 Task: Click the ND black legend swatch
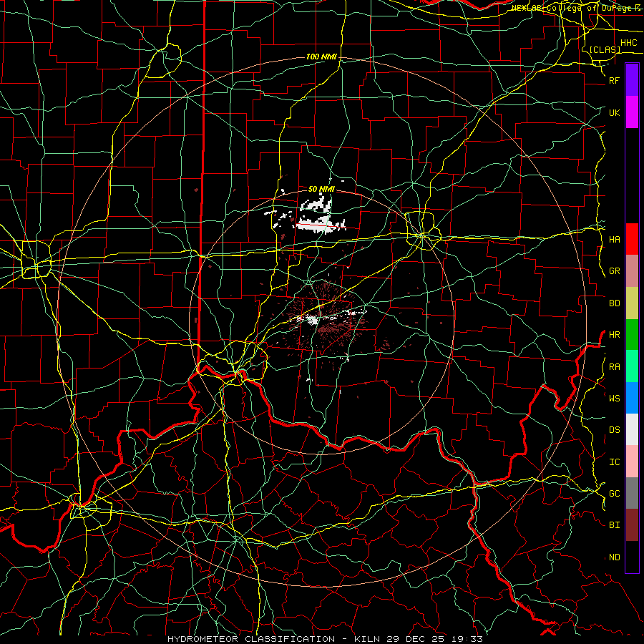click(632, 557)
